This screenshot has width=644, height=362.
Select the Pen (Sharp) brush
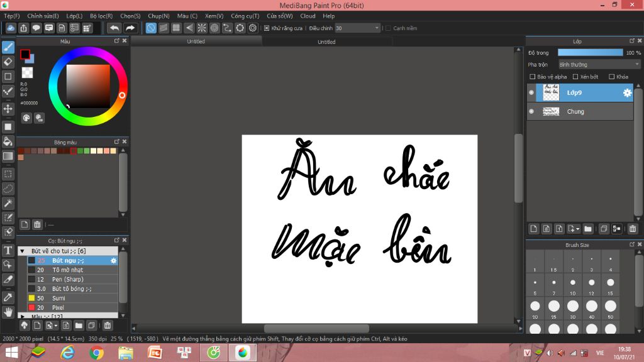73,279
